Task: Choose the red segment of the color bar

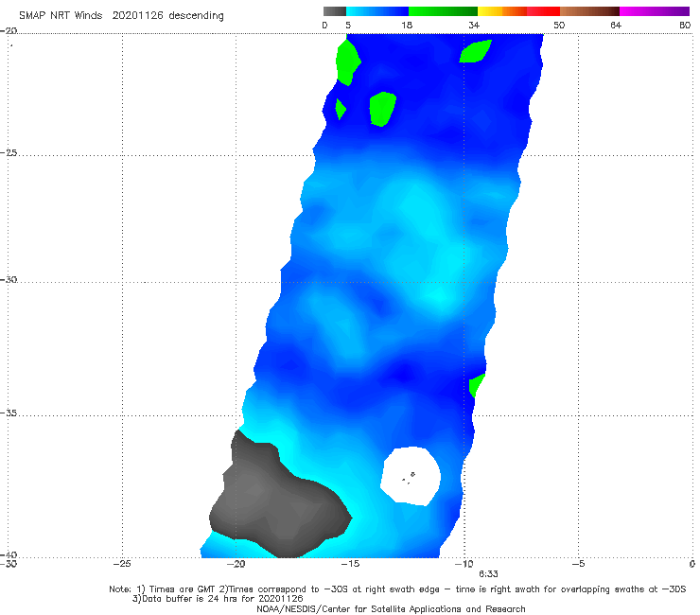Action: (543, 11)
